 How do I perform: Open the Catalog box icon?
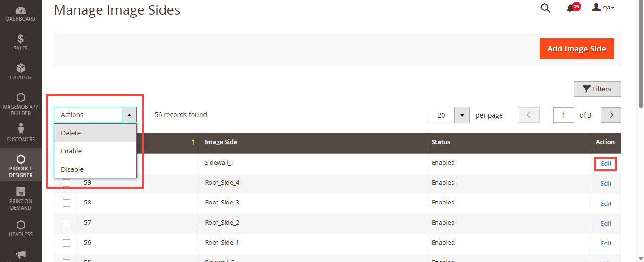click(x=20, y=68)
